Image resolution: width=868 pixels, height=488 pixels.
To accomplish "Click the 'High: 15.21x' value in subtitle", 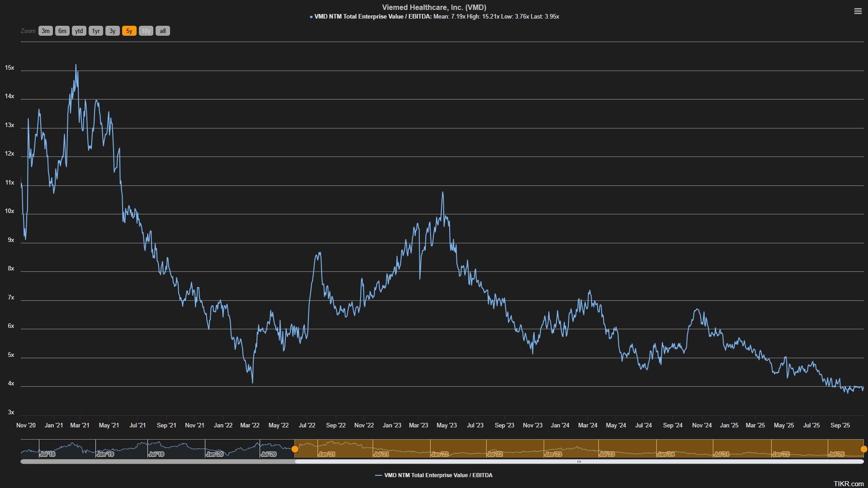I will (483, 17).
